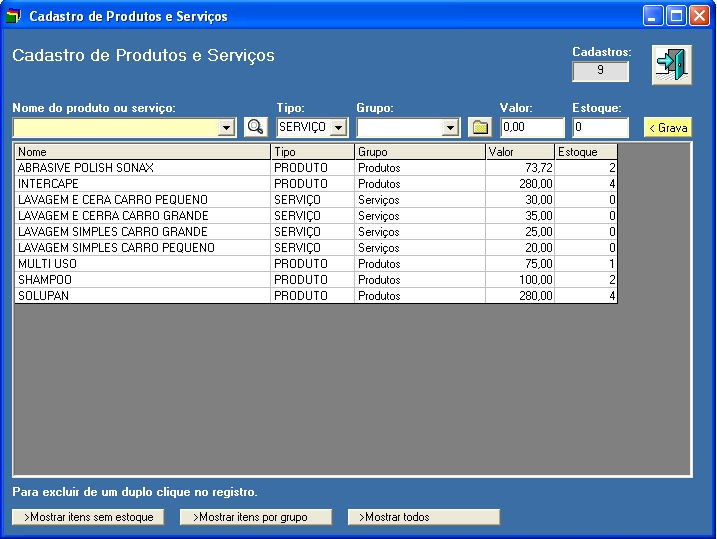Image resolution: width=717 pixels, height=539 pixels.
Task: Click Mostrar itens sem estoque button
Action: coord(88,517)
